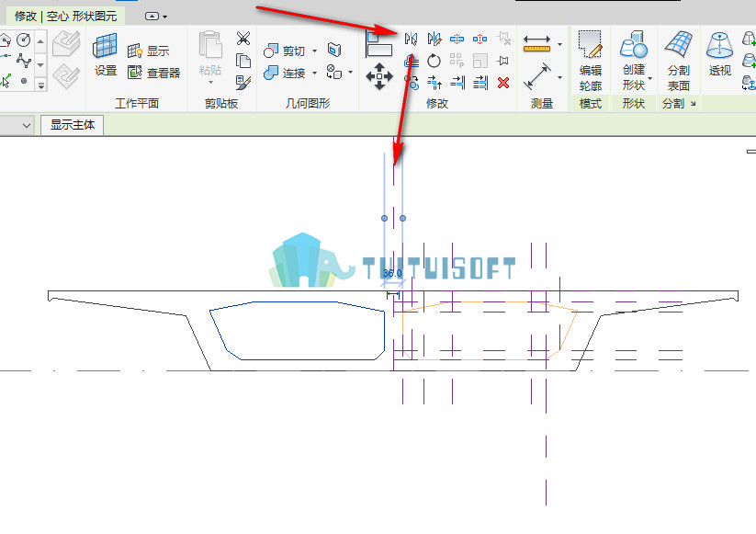Select Trim/Extend Multiple Elements tool

[480, 83]
